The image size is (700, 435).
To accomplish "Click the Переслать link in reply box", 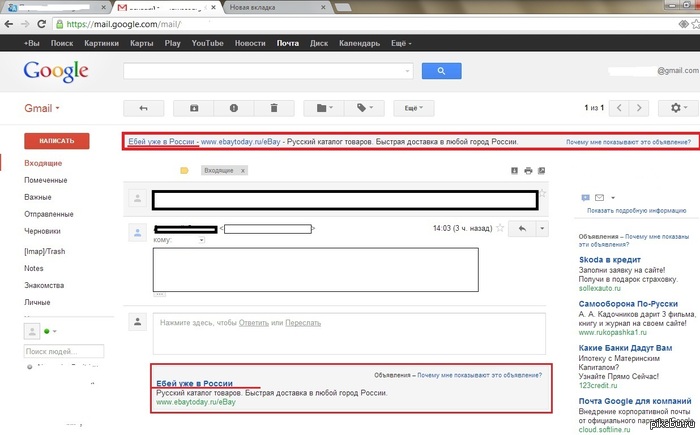I will coord(303,323).
